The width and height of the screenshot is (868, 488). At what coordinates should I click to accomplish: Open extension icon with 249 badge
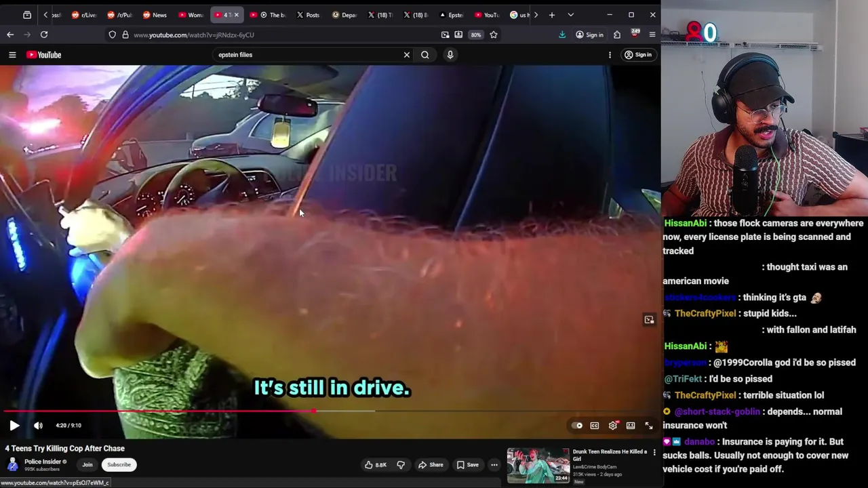tap(635, 33)
